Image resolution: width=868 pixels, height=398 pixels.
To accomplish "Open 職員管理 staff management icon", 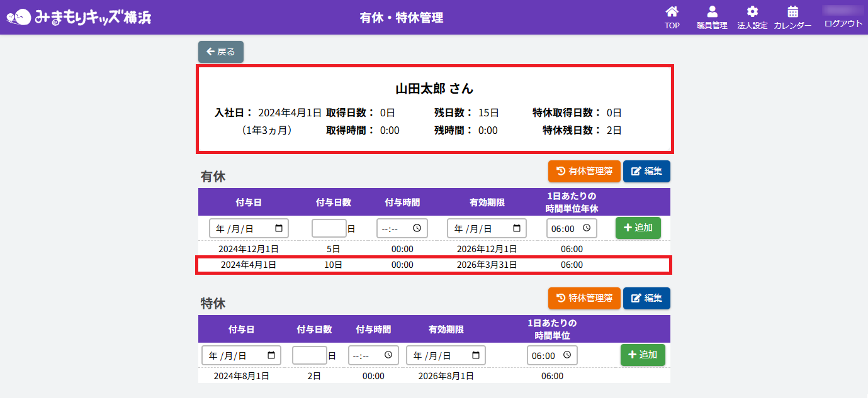I will (712, 12).
